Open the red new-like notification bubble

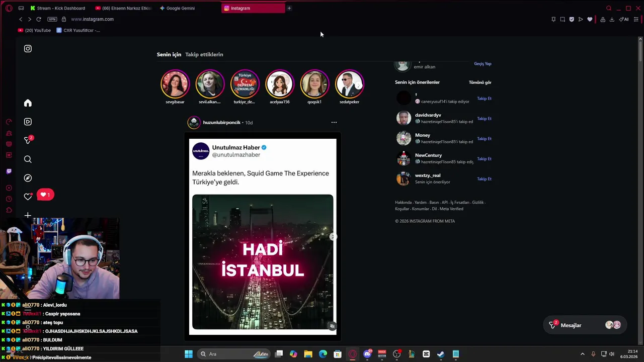coord(45,195)
